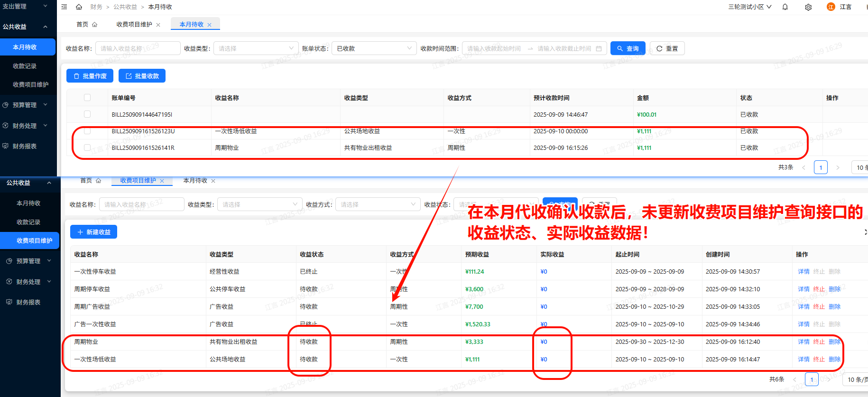Click the user avatar 江言
Viewport: 868px width, 397px height.
tap(831, 7)
